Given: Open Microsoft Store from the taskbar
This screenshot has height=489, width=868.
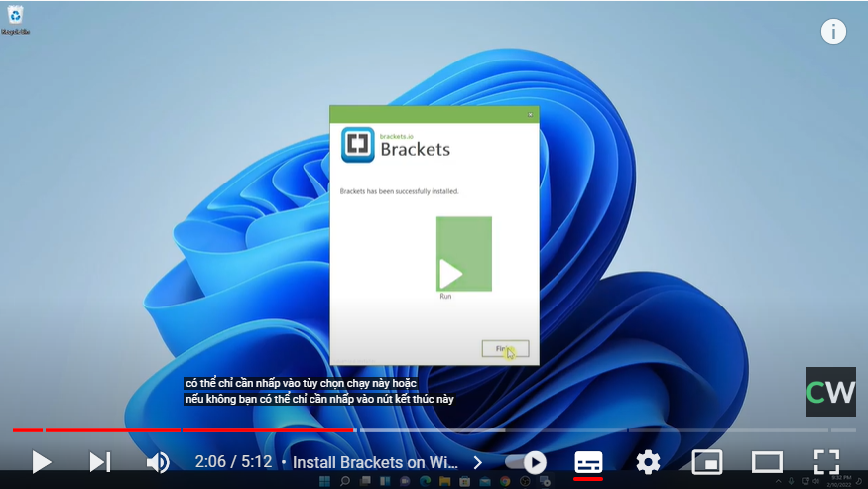Looking at the screenshot, I should click(464, 481).
